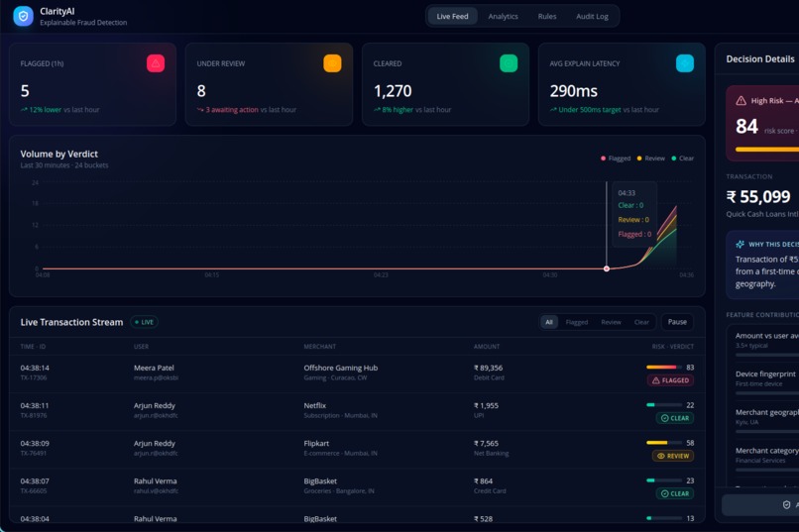Click the risk score bar showing 83

pyautogui.click(x=664, y=368)
